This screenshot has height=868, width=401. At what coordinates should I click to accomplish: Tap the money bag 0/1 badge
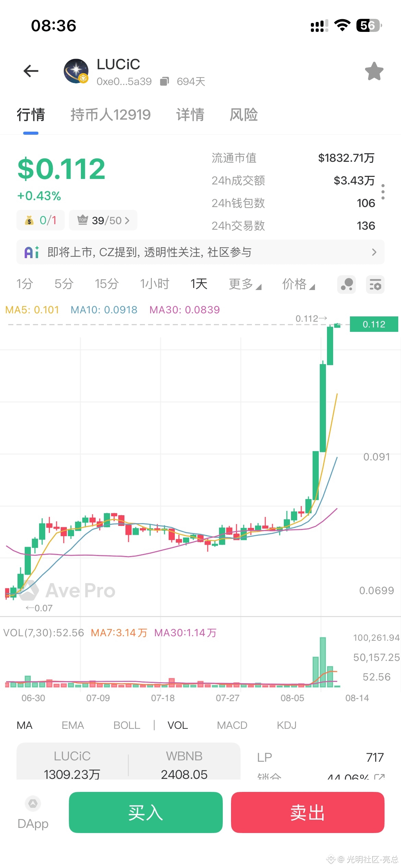pyautogui.click(x=40, y=220)
